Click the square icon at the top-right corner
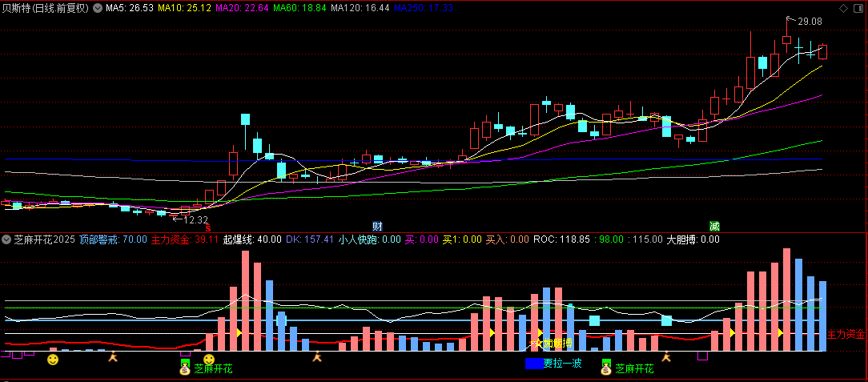 coord(860,8)
